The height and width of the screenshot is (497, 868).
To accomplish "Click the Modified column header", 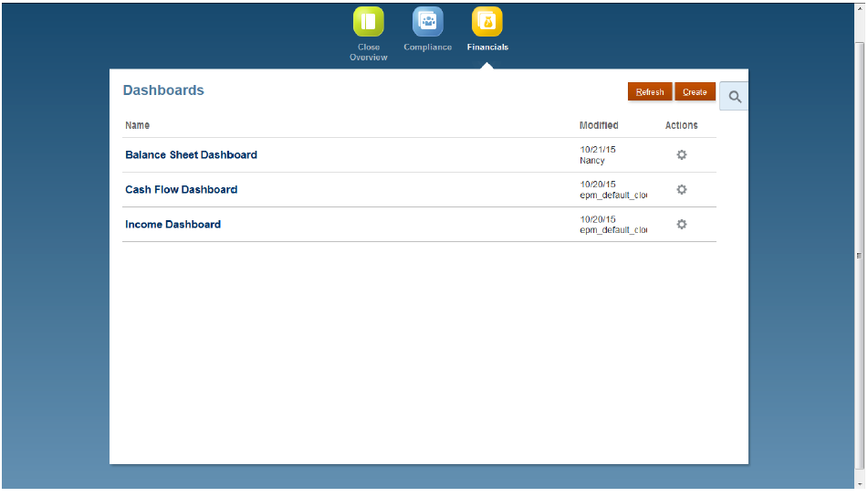I will point(599,125).
